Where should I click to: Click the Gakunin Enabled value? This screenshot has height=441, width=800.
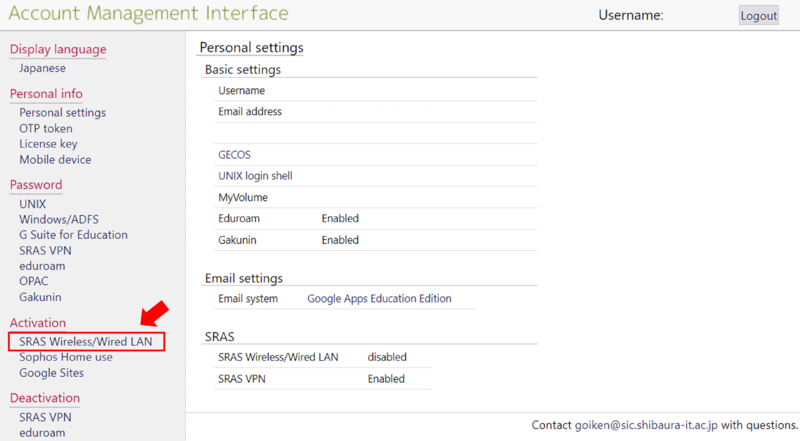340,240
